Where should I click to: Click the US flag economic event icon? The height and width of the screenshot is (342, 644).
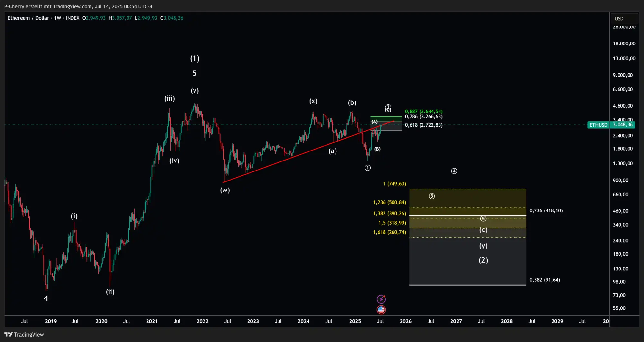[x=381, y=310]
